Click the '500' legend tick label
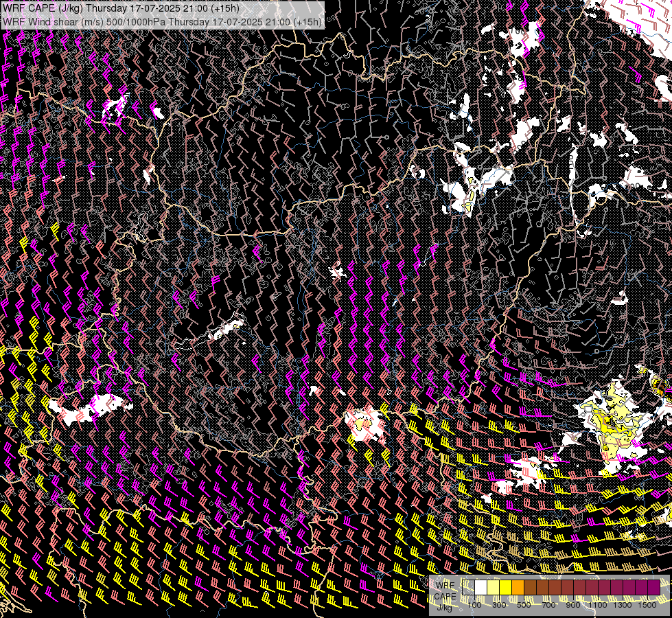The width and height of the screenshot is (672, 618). [x=524, y=605]
